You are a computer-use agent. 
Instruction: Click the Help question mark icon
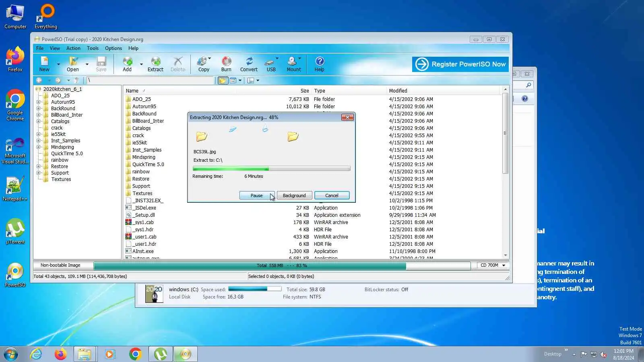pyautogui.click(x=320, y=61)
